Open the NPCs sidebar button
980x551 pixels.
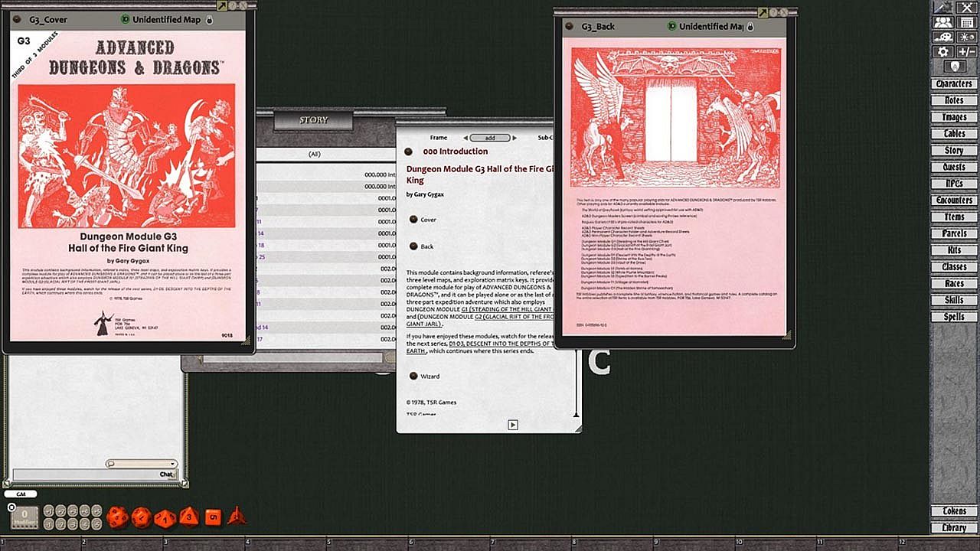pos(953,184)
